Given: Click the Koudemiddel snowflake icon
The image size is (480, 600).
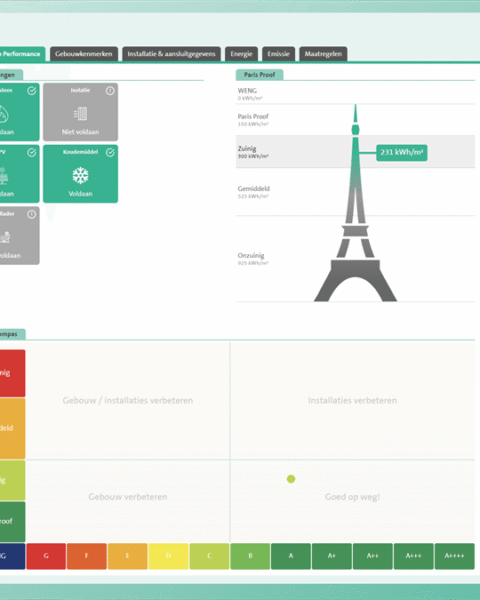Looking at the screenshot, I should tap(80, 176).
